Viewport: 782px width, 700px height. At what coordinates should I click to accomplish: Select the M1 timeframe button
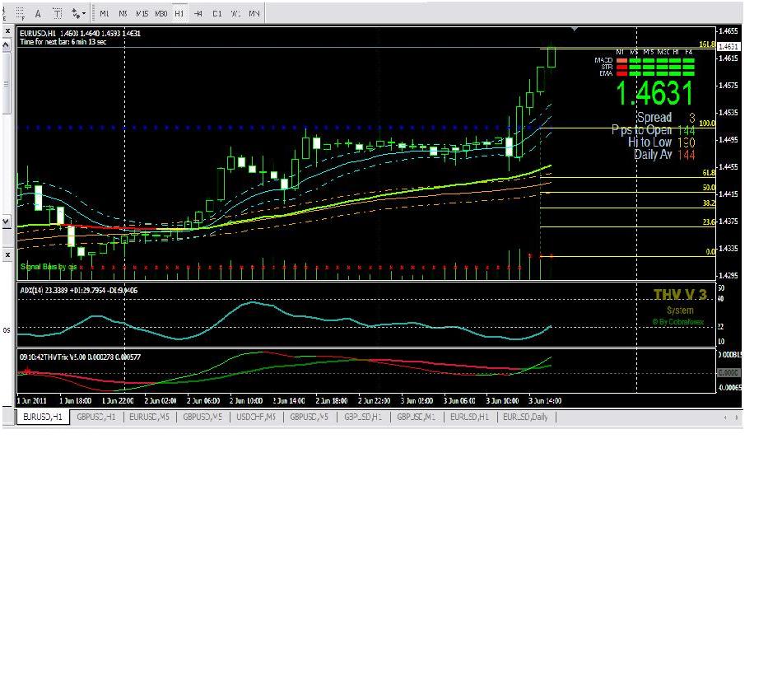click(x=105, y=14)
